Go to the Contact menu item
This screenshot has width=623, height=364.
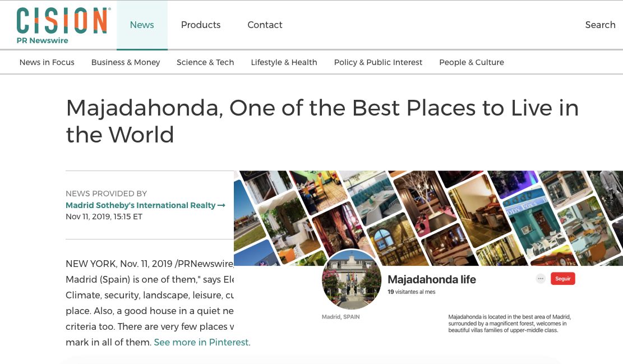pyautogui.click(x=265, y=25)
